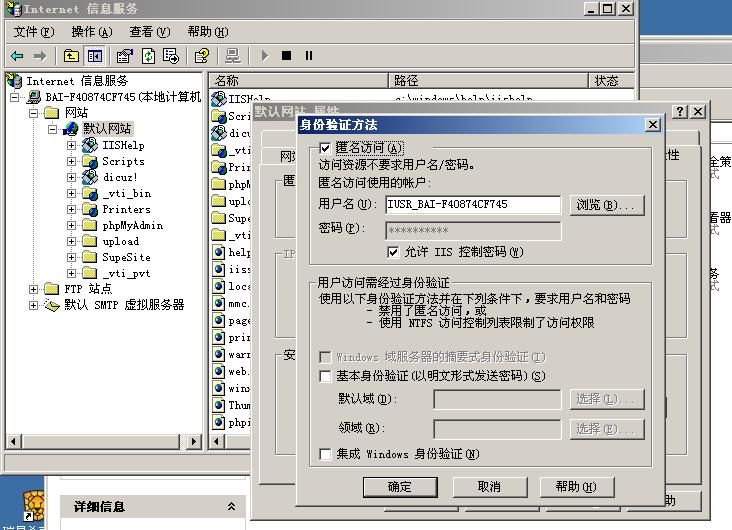Click the 浏览(B)... button
Image resolution: width=732 pixels, height=530 pixels.
(x=607, y=205)
